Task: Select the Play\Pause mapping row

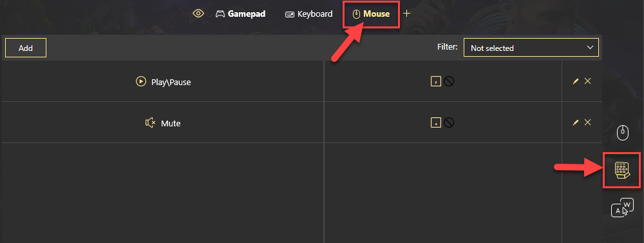Action: (x=302, y=81)
